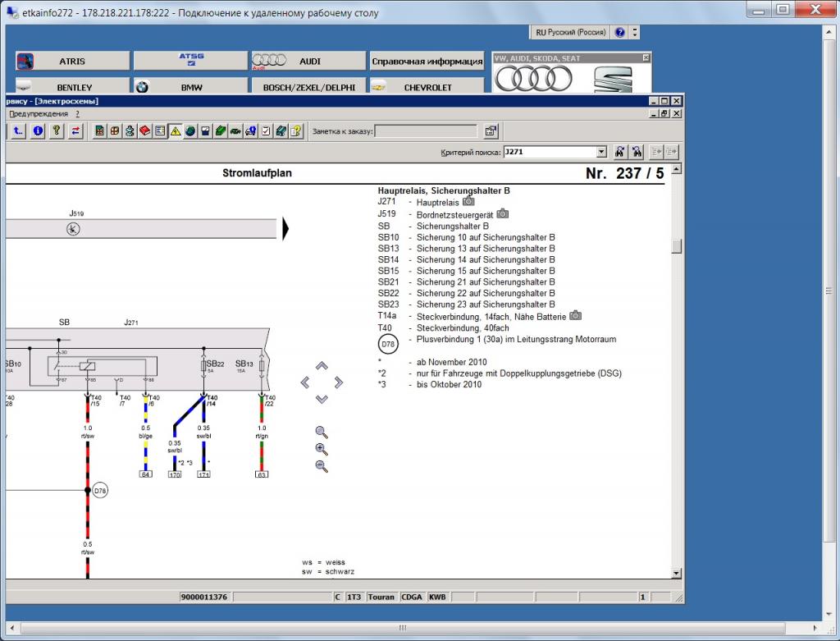This screenshot has height=641, width=840.
Task: Open the '?' help menu
Action: pos(77,113)
